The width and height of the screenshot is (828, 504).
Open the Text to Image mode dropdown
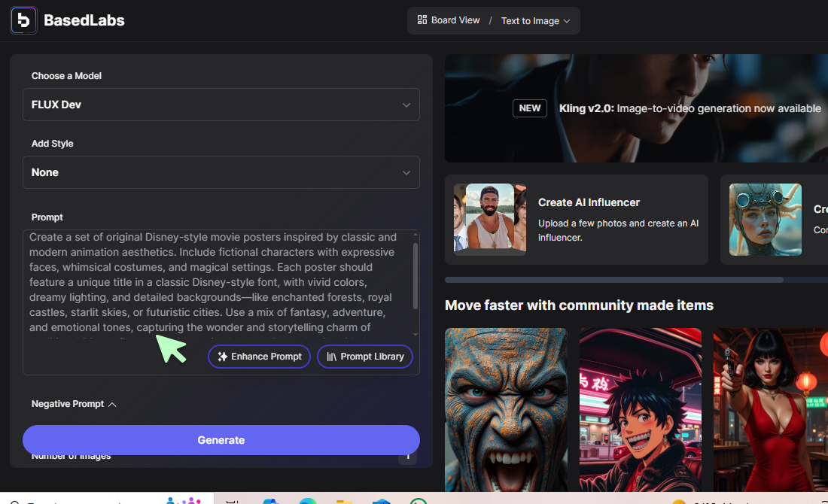pos(535,21)
